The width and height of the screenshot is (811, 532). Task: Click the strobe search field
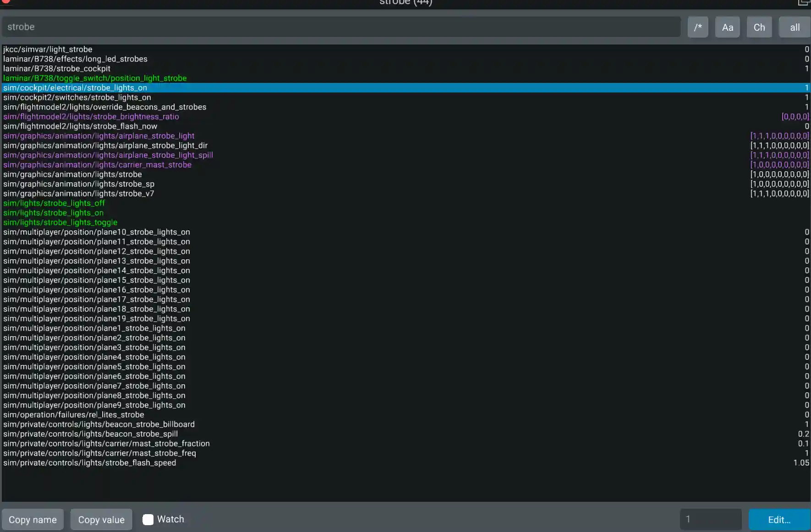(x=341, y=27)
